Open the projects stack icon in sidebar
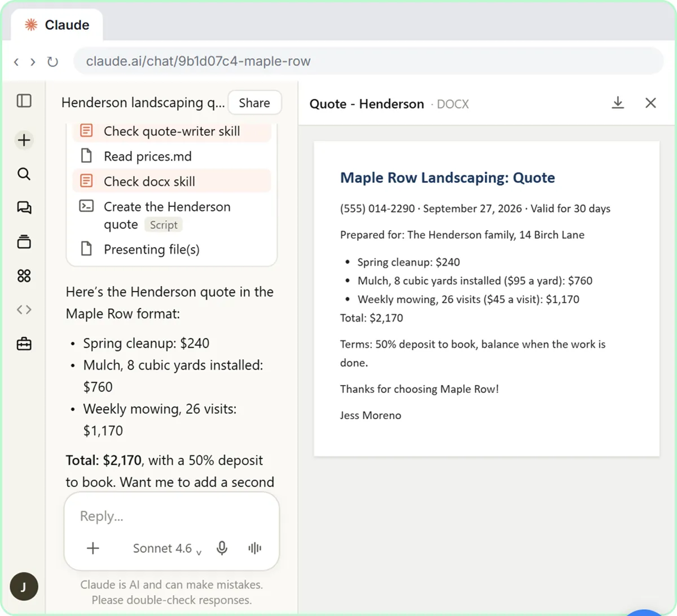The image size is (677, 616). (x=24, y=242)
